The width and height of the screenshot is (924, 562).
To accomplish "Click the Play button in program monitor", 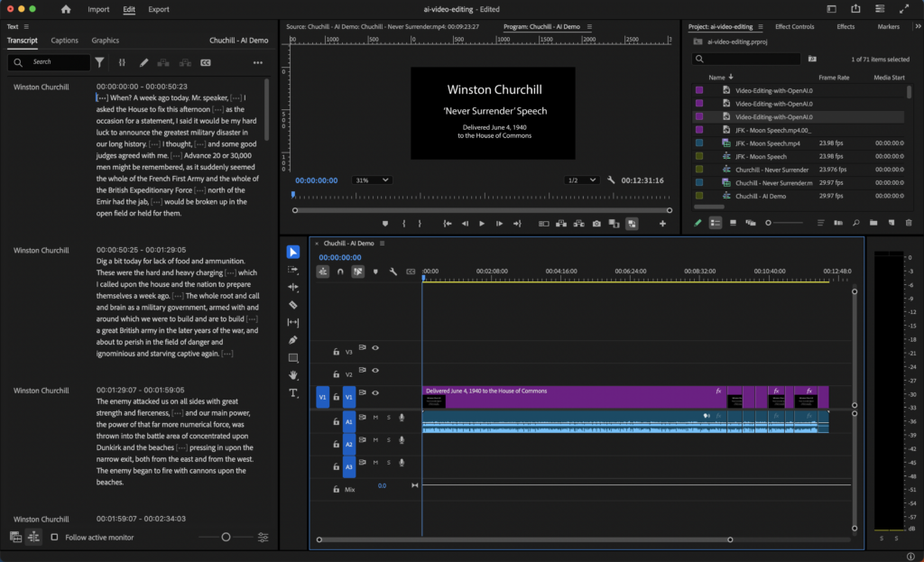I will [482, 224].
